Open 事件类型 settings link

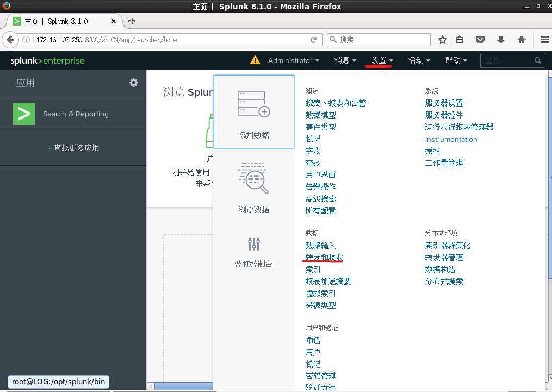[x=320, y=127]
